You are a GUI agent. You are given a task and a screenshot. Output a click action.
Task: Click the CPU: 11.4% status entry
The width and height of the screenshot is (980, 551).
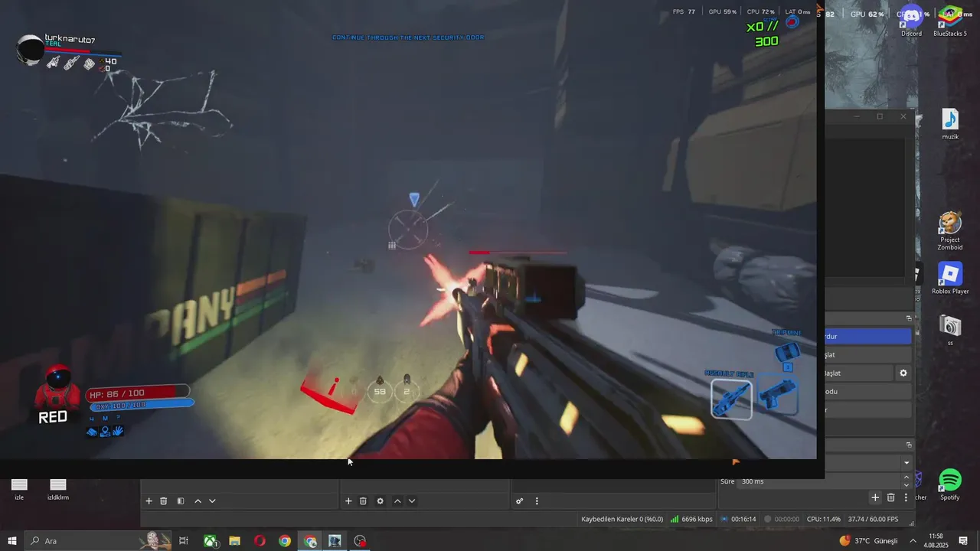[824, 519]
